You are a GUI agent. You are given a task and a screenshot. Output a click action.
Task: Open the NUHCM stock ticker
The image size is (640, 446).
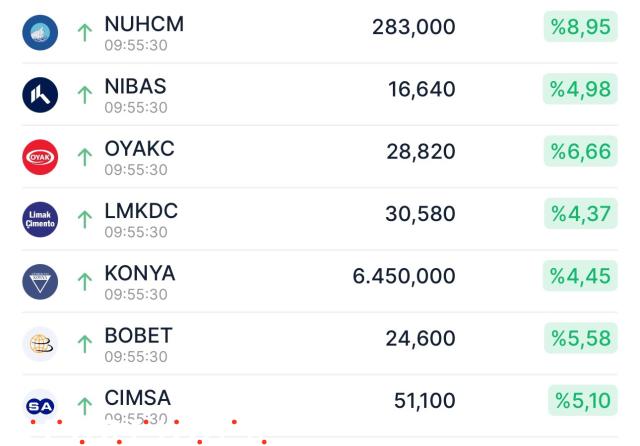click(144, 24)
